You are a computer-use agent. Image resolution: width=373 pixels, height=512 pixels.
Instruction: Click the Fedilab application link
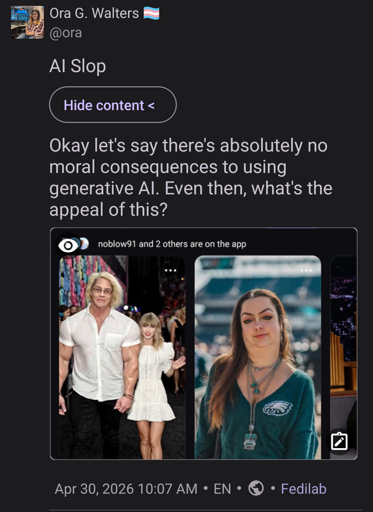303,489
